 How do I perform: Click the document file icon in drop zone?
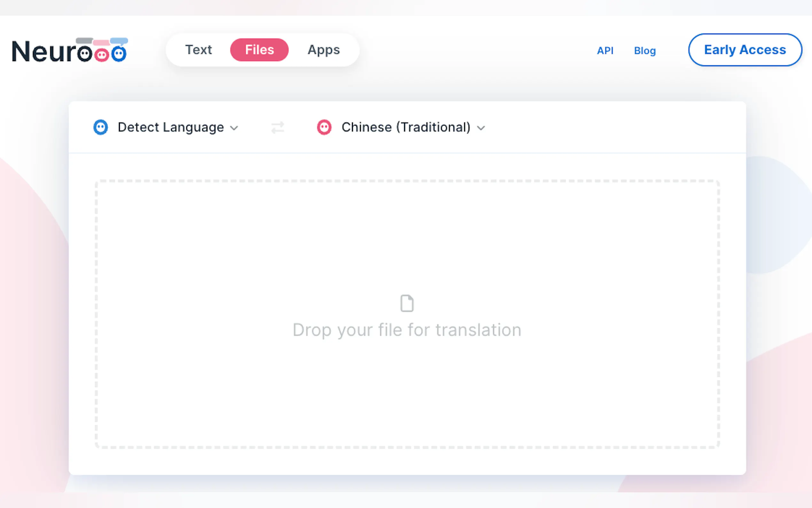click(407, 303)
